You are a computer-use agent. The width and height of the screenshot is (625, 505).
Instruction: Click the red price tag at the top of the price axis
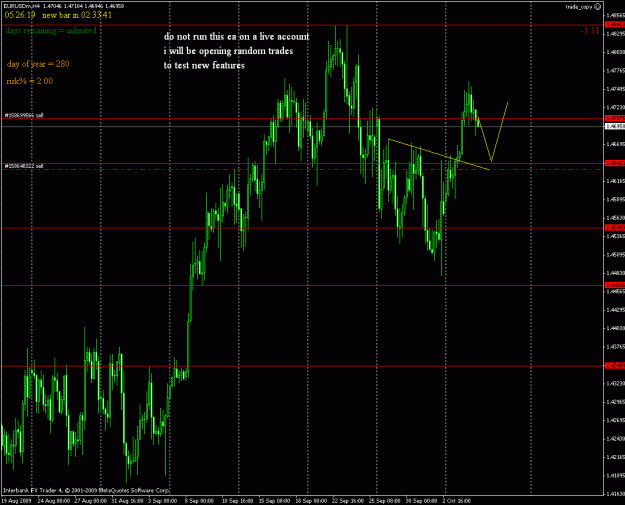point(615,25)
